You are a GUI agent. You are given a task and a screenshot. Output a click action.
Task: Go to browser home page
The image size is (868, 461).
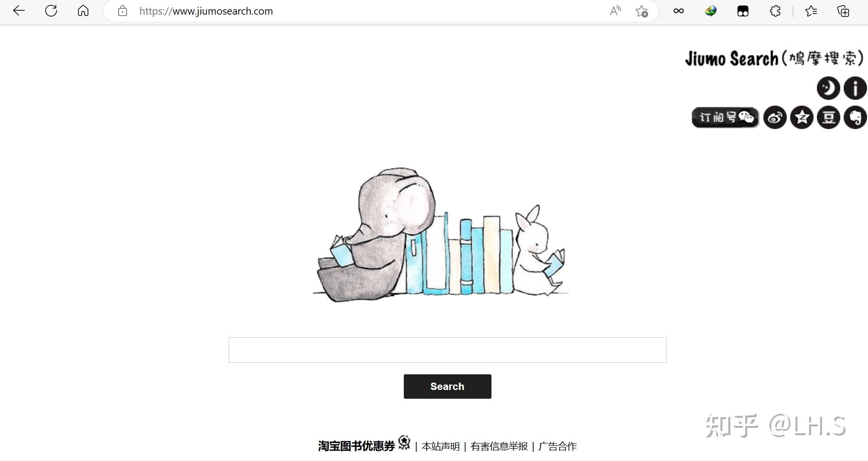(83, 11)
